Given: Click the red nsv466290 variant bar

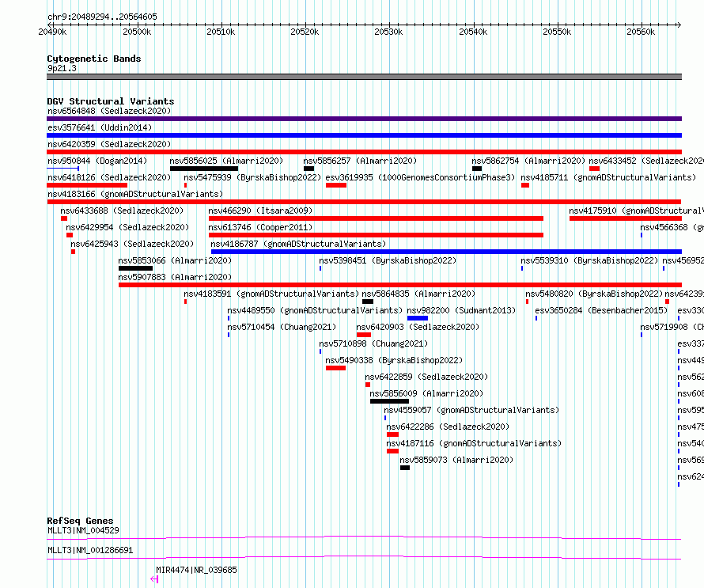Looking at the screenshot, I should click(x=376, y=218).
